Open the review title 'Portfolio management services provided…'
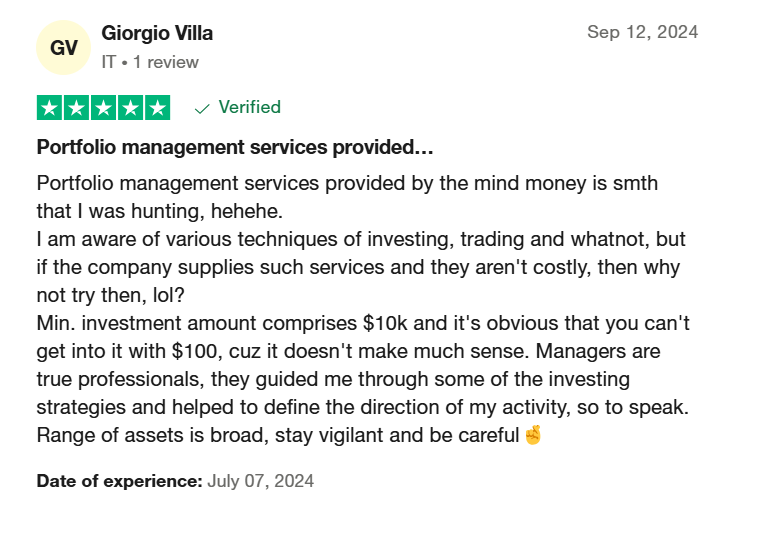The width and height of the screenshot is (757, 533). click(235, 147)
